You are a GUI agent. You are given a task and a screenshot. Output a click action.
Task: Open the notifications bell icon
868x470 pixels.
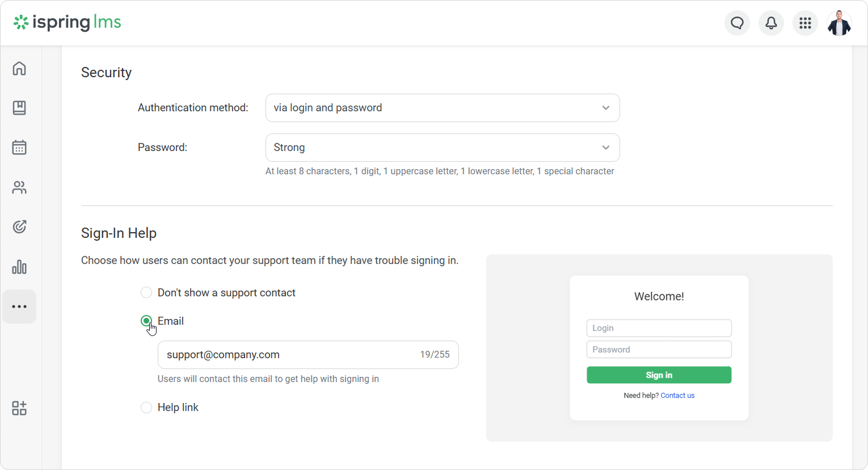[771, 23]
